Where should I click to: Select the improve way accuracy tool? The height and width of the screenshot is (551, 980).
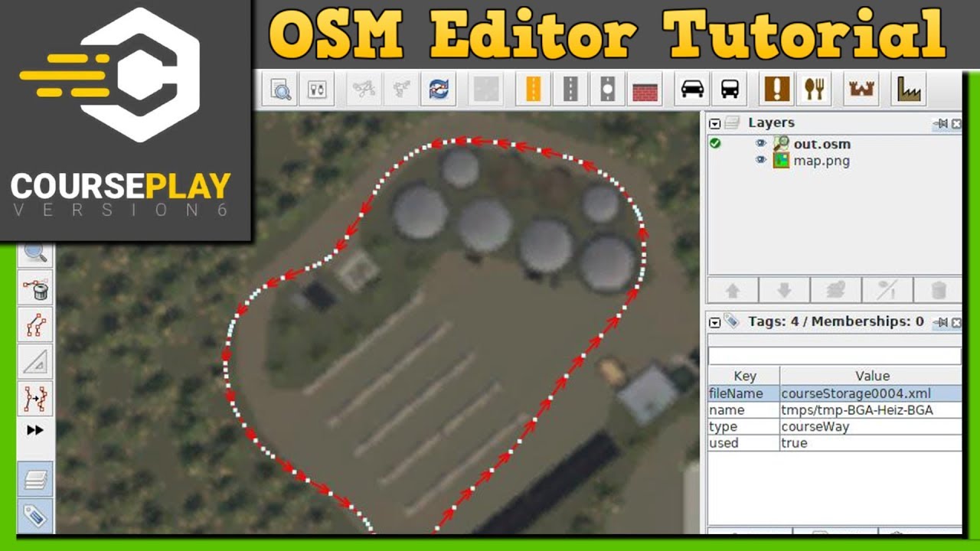35,399
